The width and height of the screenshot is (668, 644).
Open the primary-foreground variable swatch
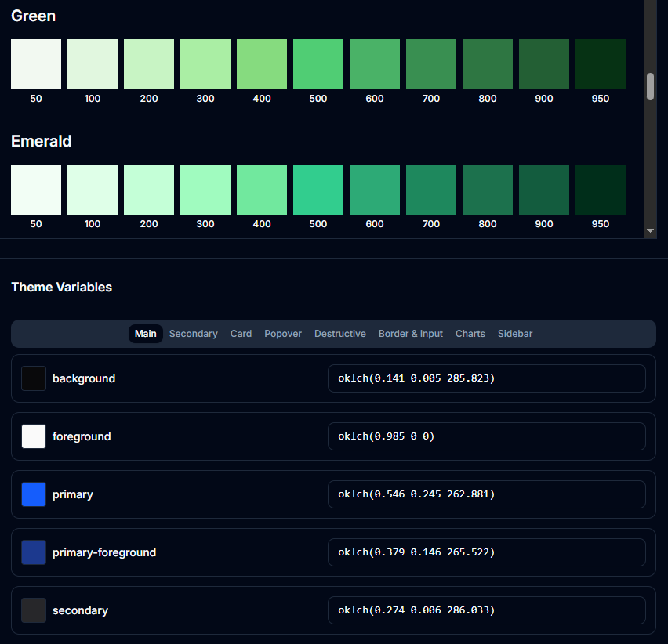(x=34, y=552)
